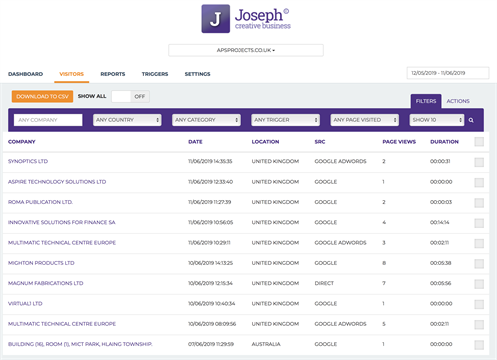This screenshot has width=497, height=360.
Task: Open the APSPROJECTS.CO.UK site dropdown
Action: (246, 50)
